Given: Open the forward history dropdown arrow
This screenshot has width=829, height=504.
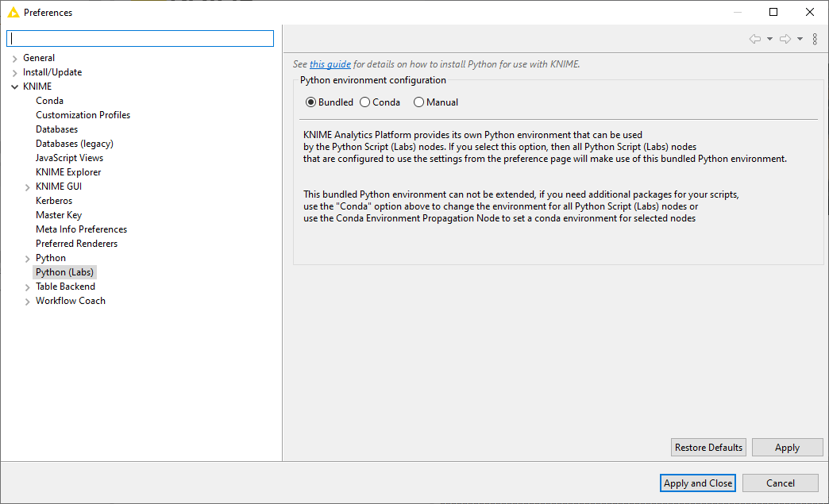Looking at the screenshot, I should point(800,39).
